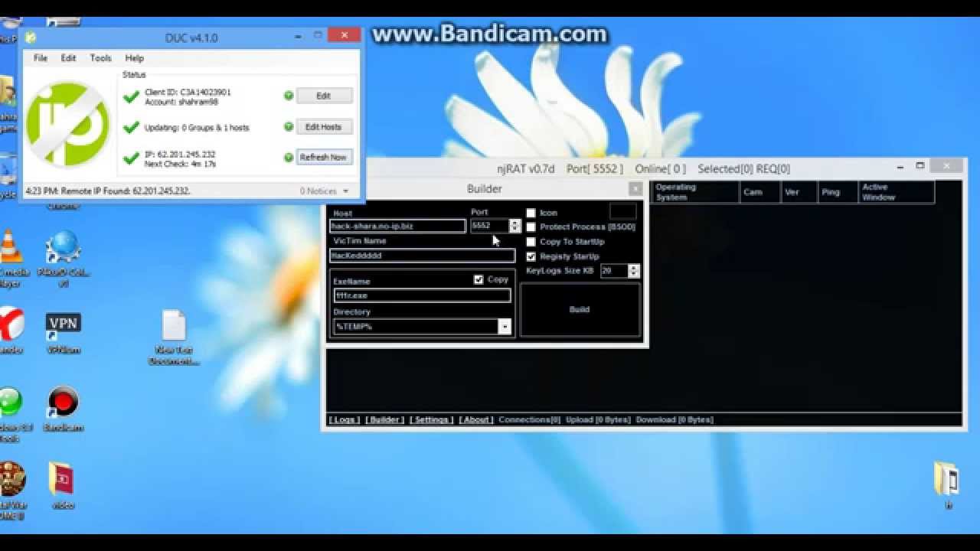
Task: Click the Build button
Action: click(x=580, y=310)
